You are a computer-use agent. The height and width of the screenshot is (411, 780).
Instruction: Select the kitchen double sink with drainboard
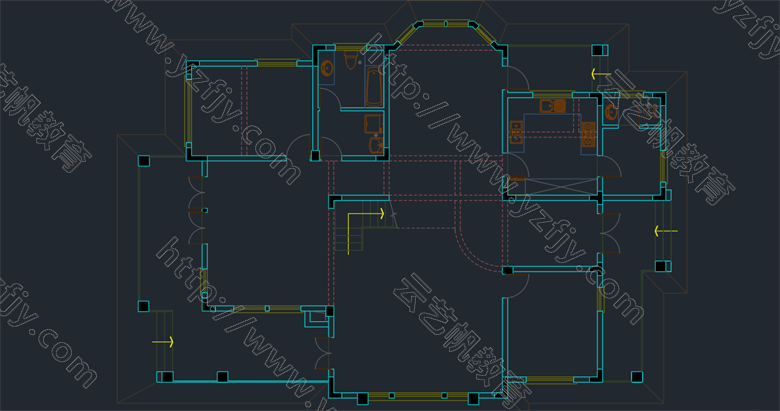point(553,106)
